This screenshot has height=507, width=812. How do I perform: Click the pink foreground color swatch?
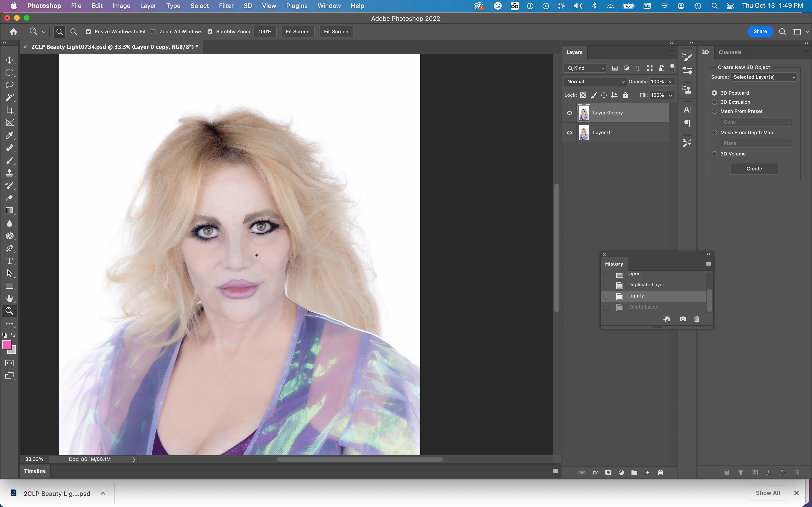[6, 345]
